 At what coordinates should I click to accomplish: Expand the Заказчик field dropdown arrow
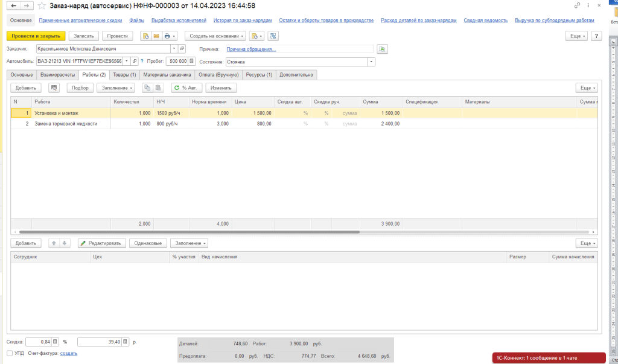(x=174, y=49)
